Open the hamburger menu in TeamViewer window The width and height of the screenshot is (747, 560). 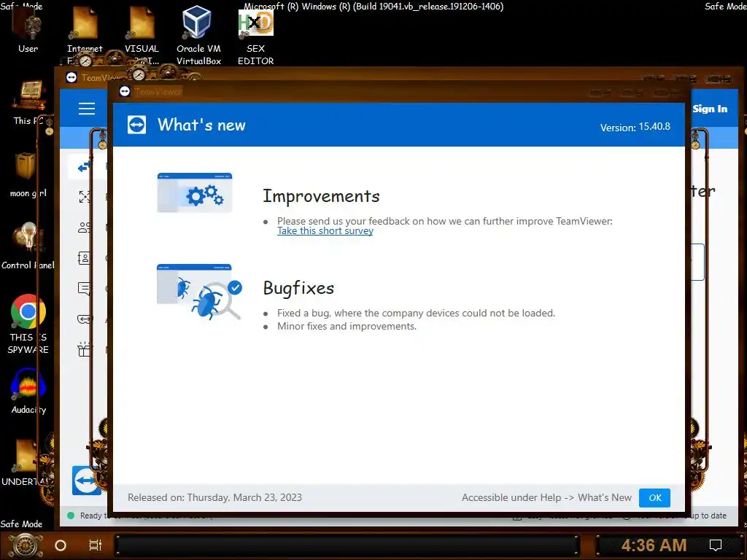coord(87,109)
